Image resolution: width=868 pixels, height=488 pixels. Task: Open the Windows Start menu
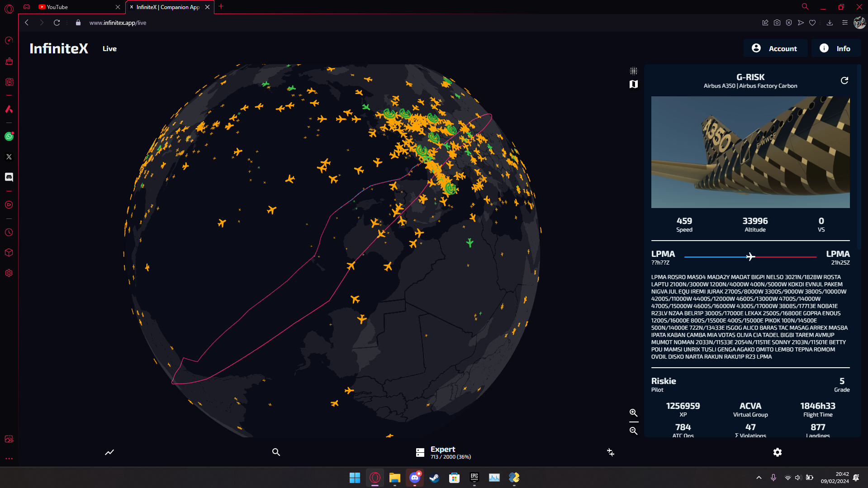[x=355, y=478]
